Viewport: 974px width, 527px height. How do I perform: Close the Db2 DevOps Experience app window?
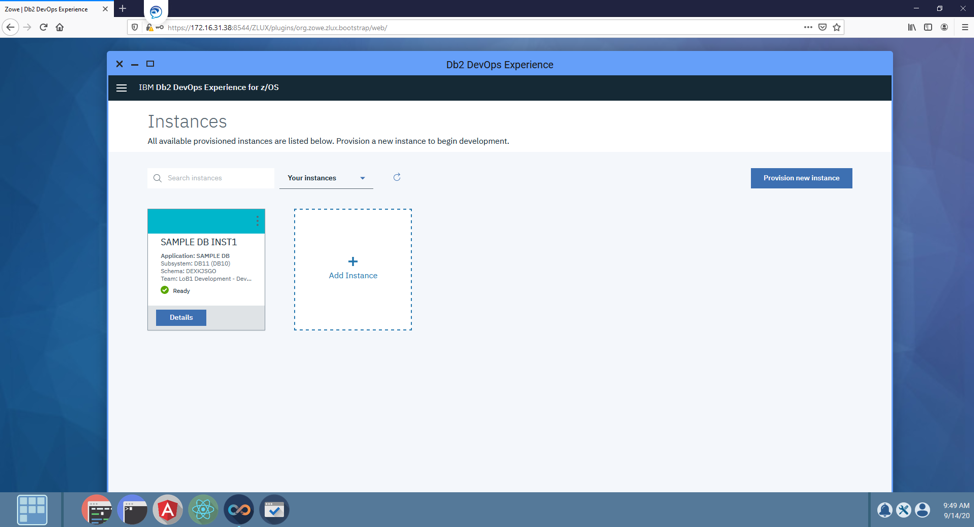(x=119, y=64)
